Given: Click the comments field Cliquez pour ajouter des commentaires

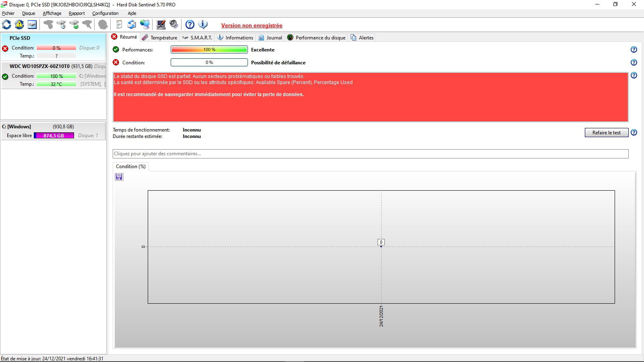Looking at the screenshot, I should pos(370,154).
